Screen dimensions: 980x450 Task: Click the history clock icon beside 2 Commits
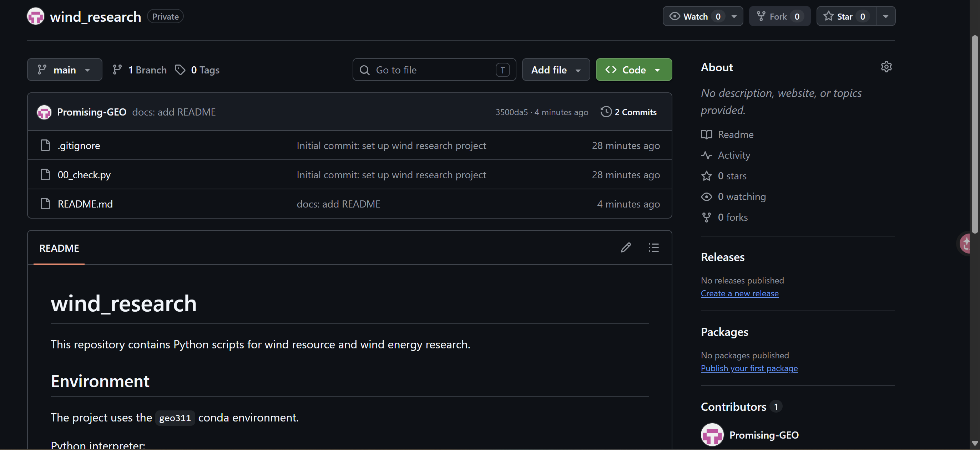click(x=606, y=112)
